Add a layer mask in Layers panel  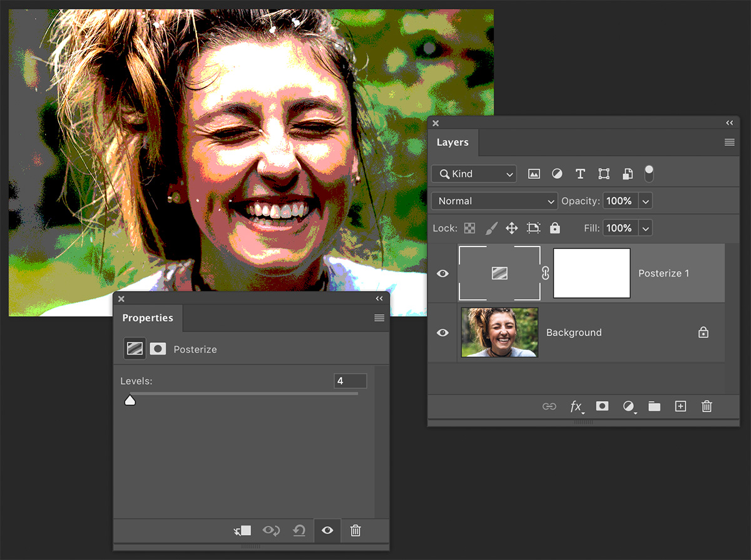602,406
